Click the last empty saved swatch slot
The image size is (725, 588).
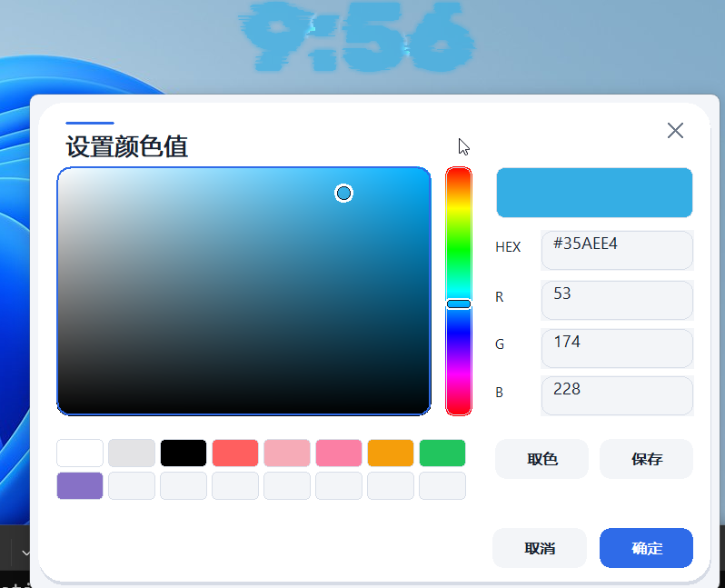[442, 486]
